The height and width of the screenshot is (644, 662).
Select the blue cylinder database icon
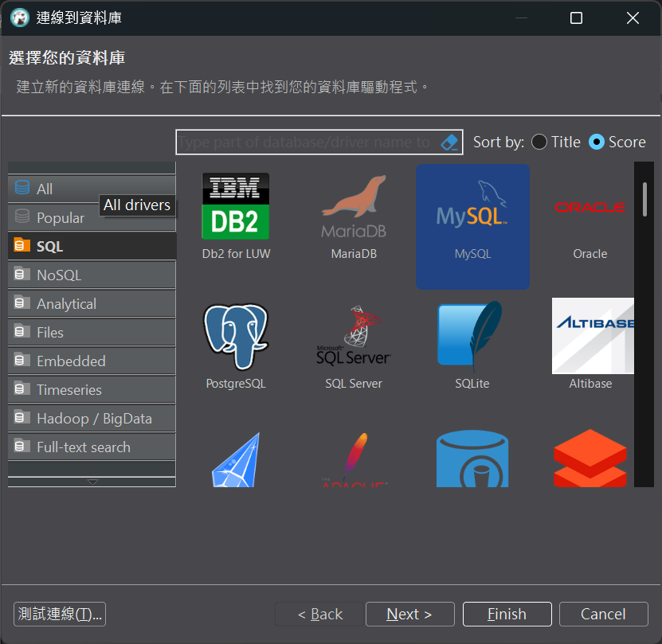(x=472, y=459)
